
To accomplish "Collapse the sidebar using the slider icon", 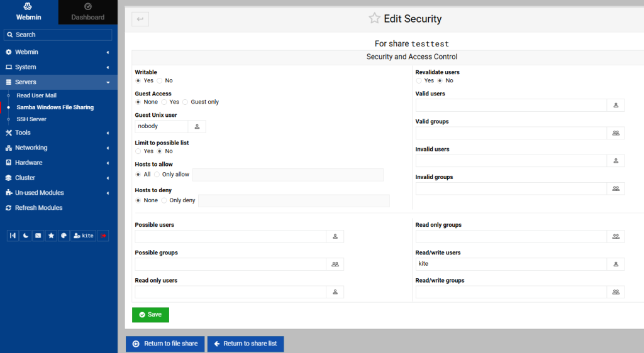I will click(13, 236).
